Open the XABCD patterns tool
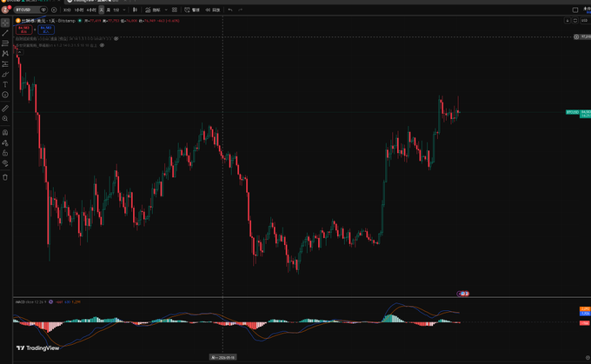Image resolution: width=591 pixels, height=364 pixels. pyautogui.click(x=5, y=54)
